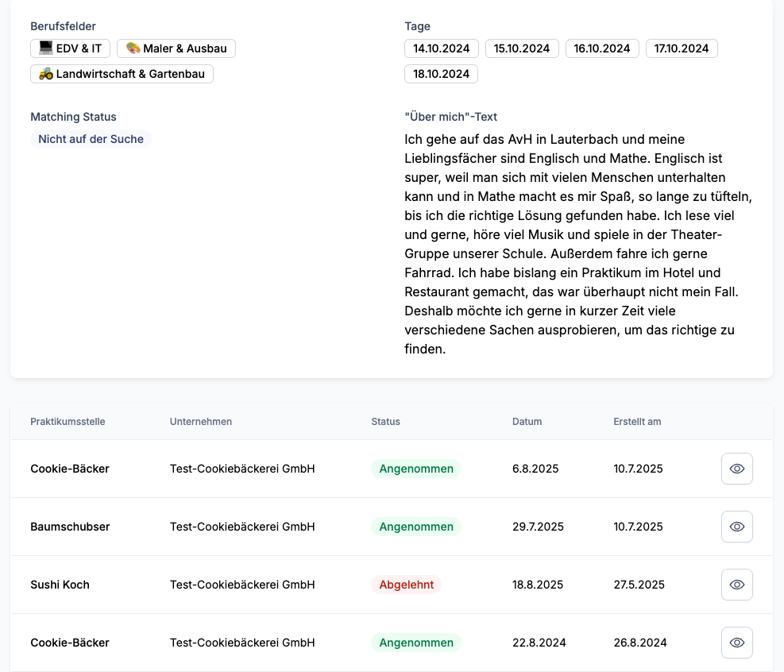Open eye icon for Sushi Koch row
Viewport: 784px width, 672px height.
coord(736,585)
